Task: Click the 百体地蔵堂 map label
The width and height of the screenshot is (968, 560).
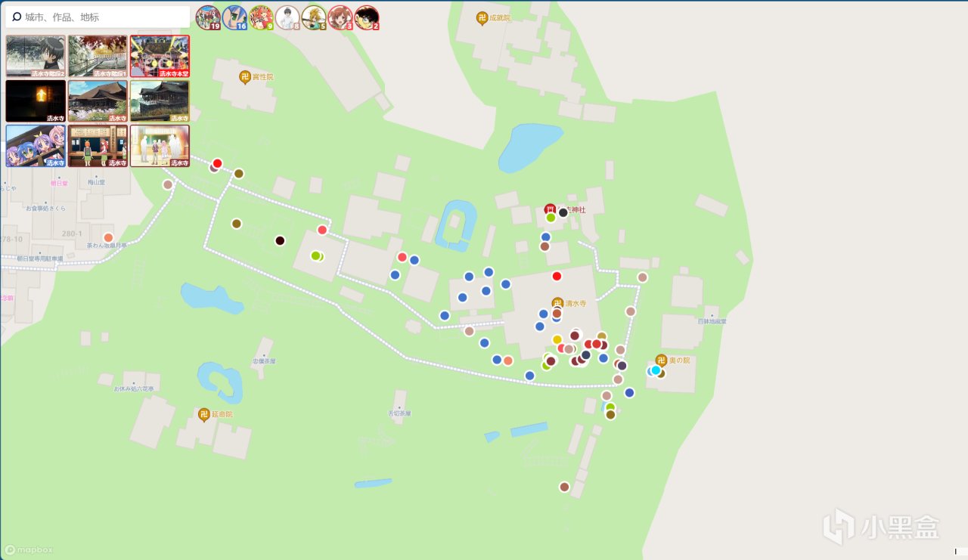Action: point(712,321)
